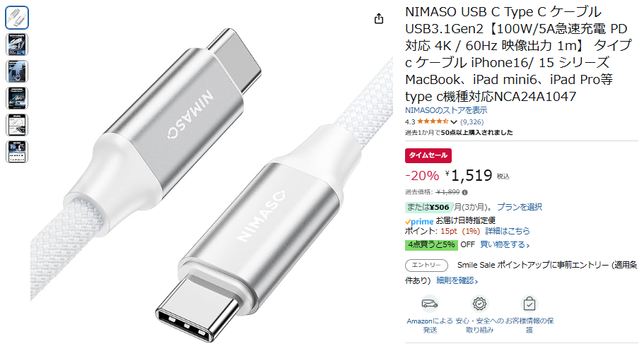Select the third product thumbnail
This screenshot has width=644, height=351.
coord(17,71)
